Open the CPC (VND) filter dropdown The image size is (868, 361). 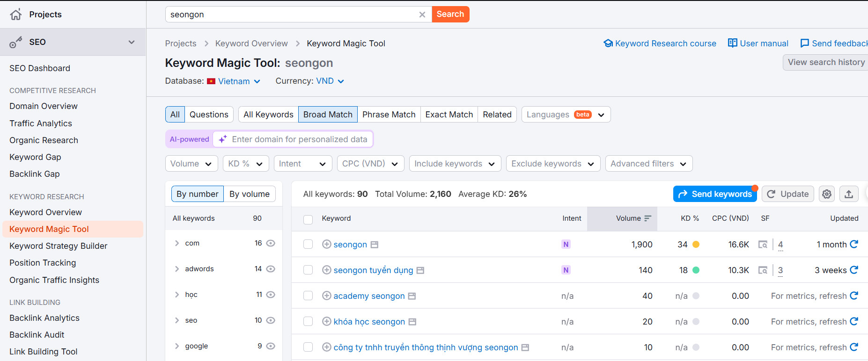pyautogui.click(x=371, y=164)
